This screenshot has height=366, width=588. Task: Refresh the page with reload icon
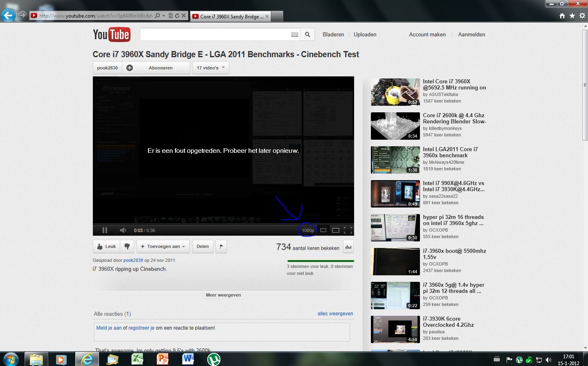tap(177, 16)
